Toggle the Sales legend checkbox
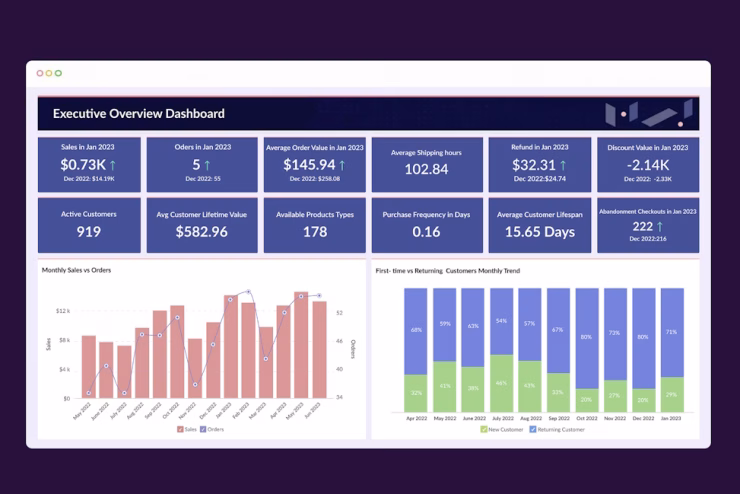The width and height of the screenshot is (740, 494). pos(180,429)
